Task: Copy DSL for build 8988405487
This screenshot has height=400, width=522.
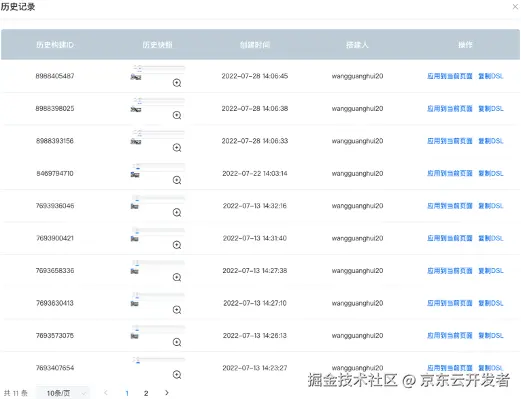Action: point(491,76)
